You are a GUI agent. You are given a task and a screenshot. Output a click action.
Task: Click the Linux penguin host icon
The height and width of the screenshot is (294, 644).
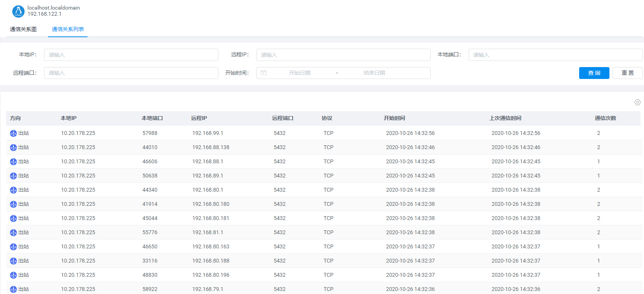pos(18,11)
